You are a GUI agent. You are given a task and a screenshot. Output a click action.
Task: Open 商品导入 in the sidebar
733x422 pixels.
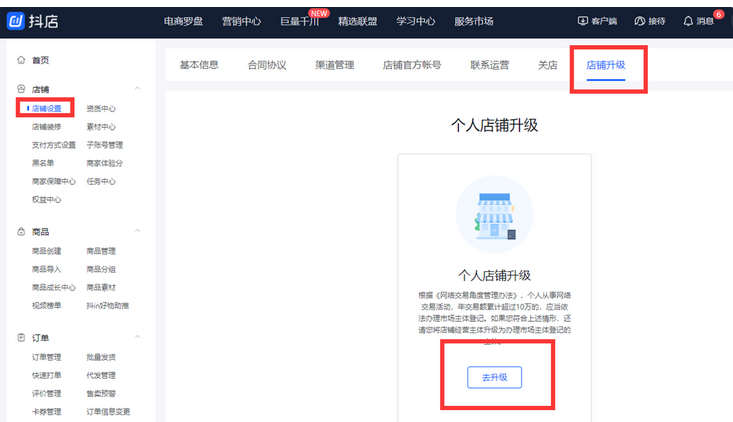46,269
